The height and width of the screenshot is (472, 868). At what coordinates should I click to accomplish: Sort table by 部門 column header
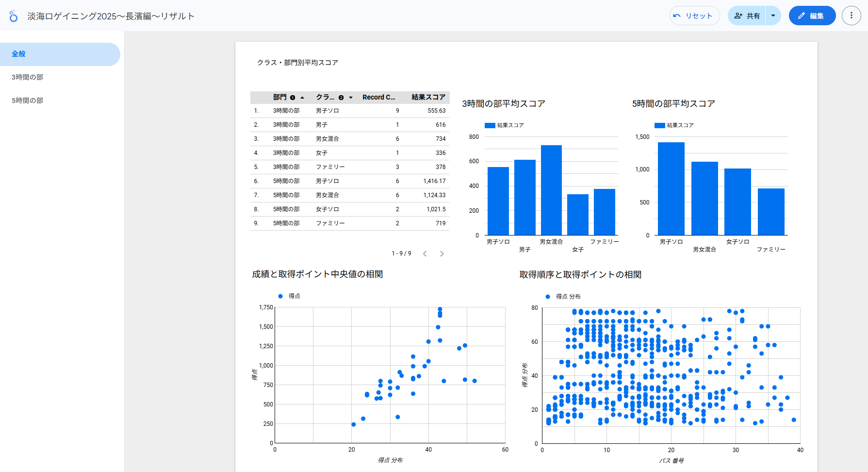click(280, 97)
